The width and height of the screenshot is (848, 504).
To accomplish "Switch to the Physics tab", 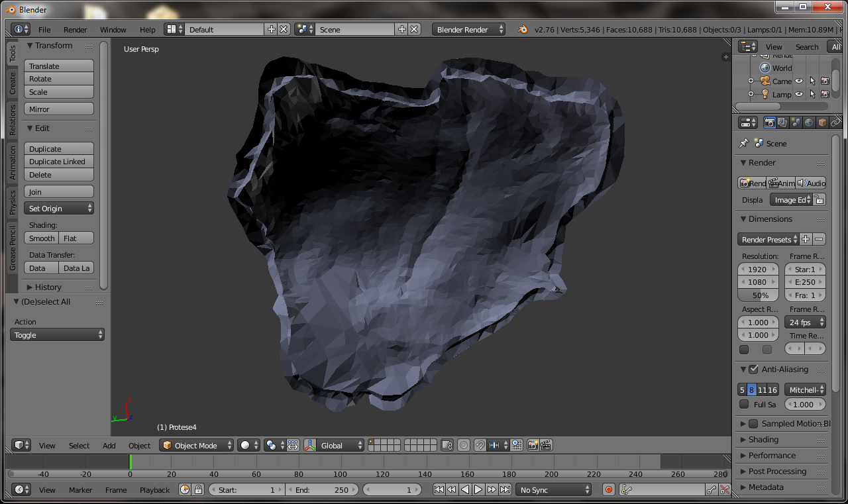I will pos(13,202).
